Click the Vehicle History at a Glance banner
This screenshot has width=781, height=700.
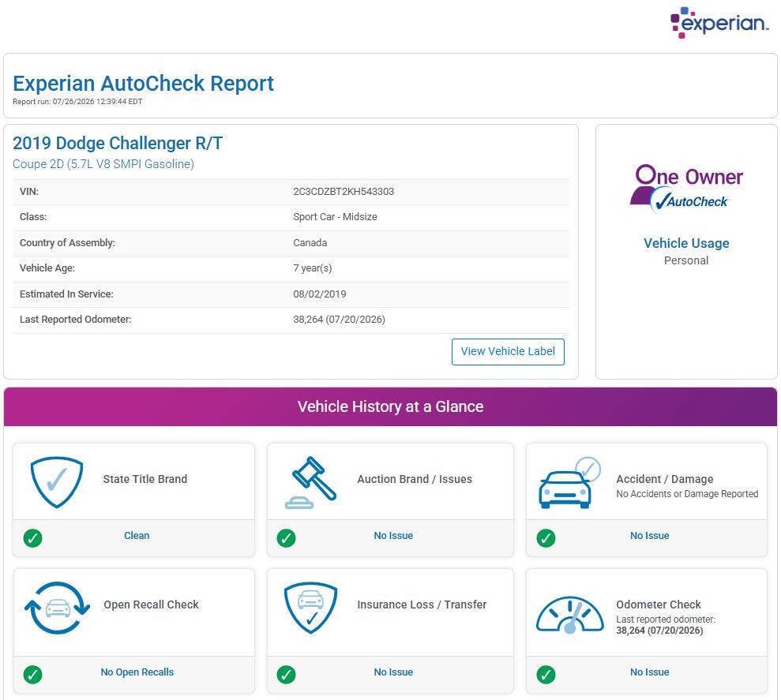tap(390, 406)
